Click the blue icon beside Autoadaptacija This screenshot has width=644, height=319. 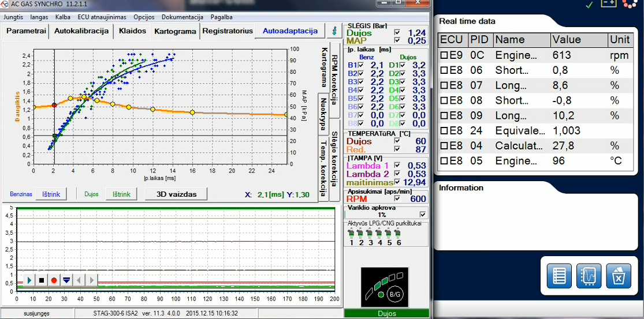tap(334, 31)
